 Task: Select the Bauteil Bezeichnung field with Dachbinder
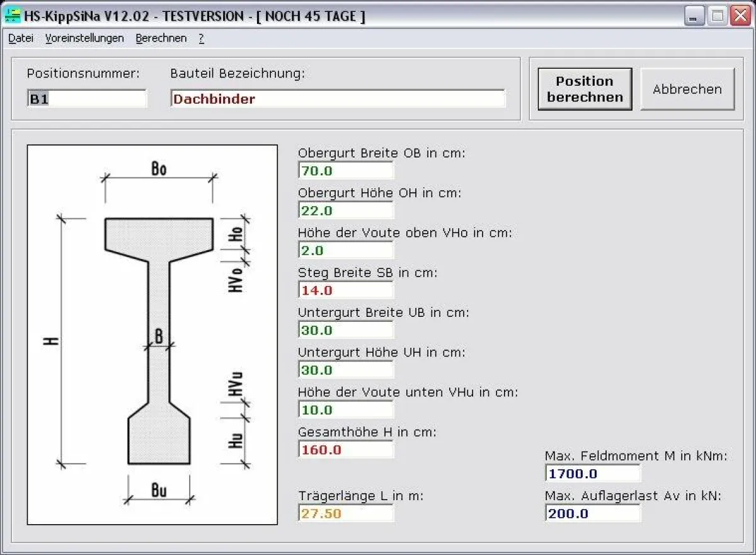point(338,99)
